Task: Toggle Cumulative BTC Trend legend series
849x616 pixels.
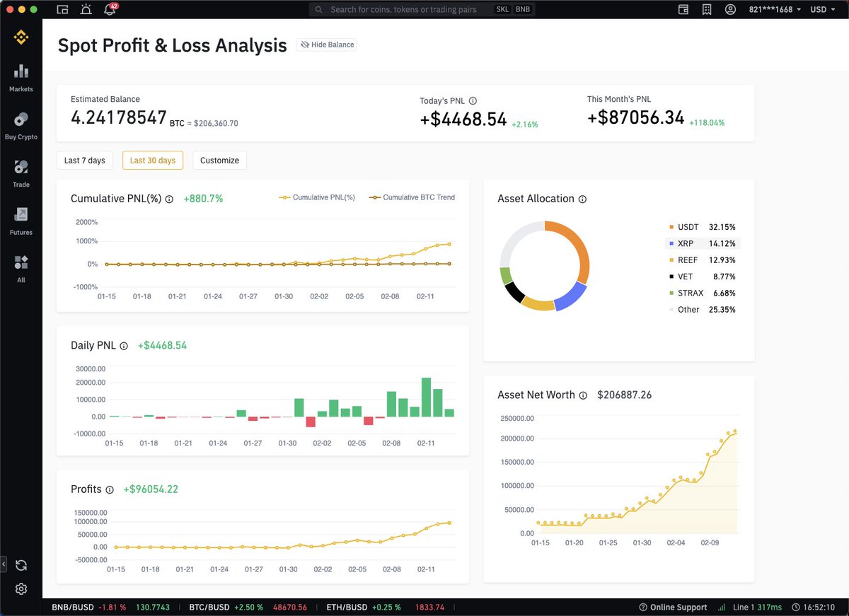Action: [x=412, y=197]
